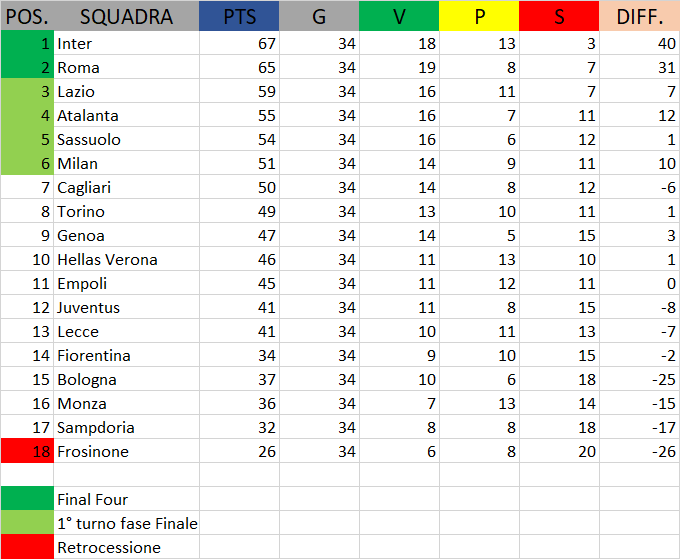The width and height of the screenshot is (680, 559).
Task: Click Roma's points value 65
Action: click(x=239, y=68)
